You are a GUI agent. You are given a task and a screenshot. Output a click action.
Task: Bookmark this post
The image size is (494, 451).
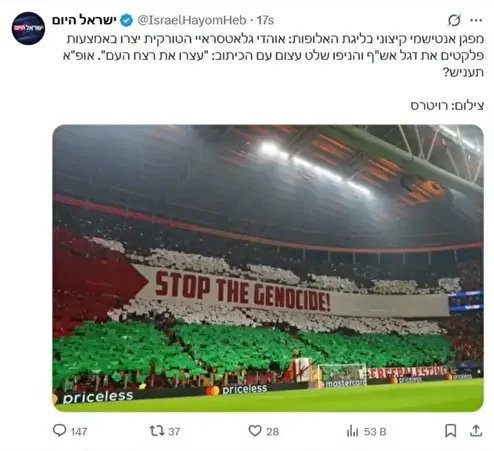(451, 431)
